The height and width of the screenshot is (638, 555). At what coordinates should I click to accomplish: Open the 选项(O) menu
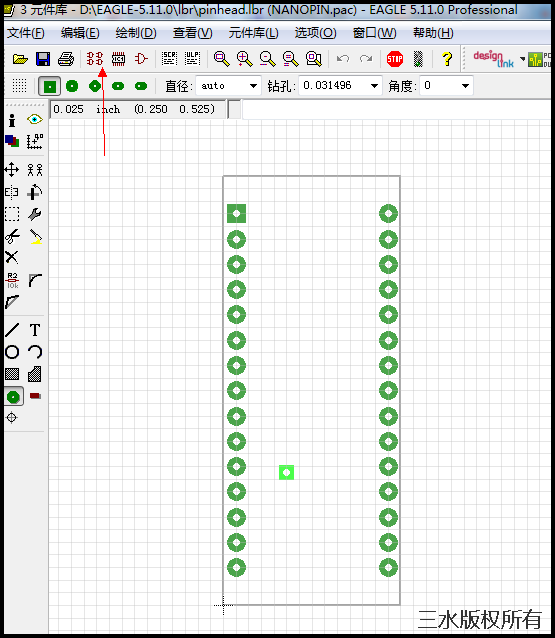pyautogui.click(x=315, y=33)
